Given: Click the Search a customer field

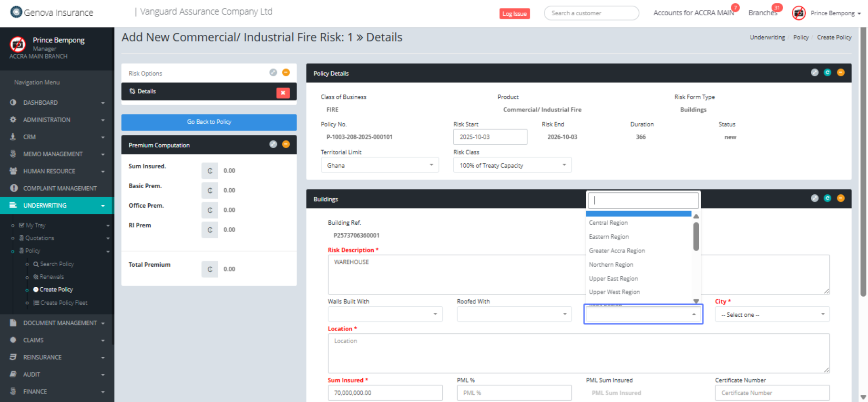Looking at the screenshot, I should pyautogui.click(x=591, y=13).
